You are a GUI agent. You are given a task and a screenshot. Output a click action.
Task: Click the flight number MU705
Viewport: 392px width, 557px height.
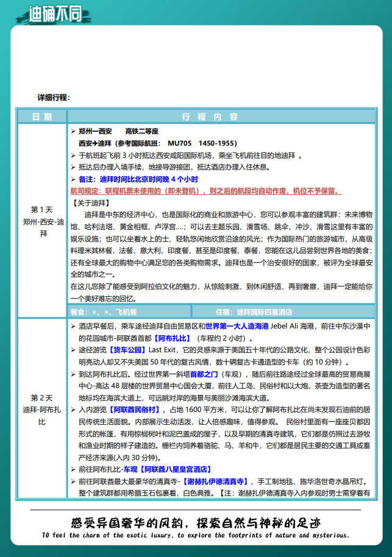179,143
